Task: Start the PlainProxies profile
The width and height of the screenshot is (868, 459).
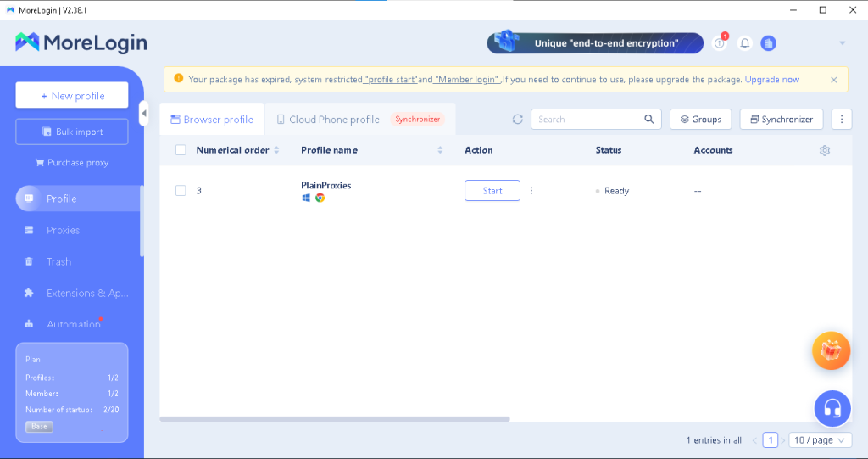Action: pos(492,191)
